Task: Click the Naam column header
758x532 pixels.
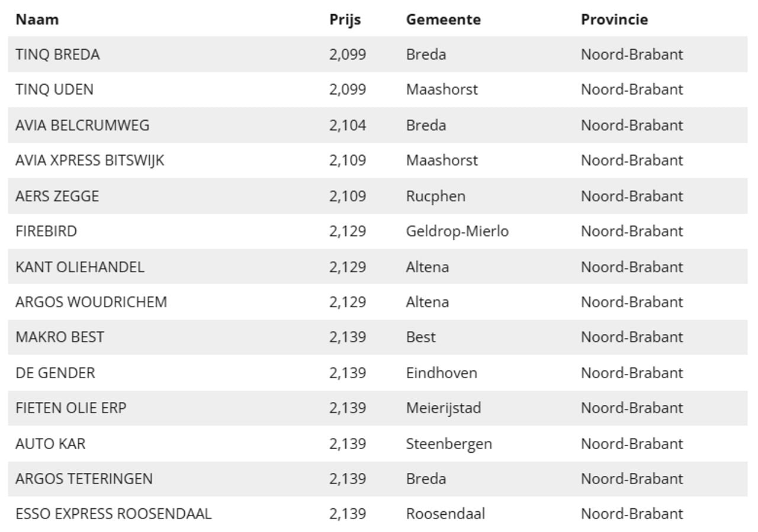Action: [37, 20]
